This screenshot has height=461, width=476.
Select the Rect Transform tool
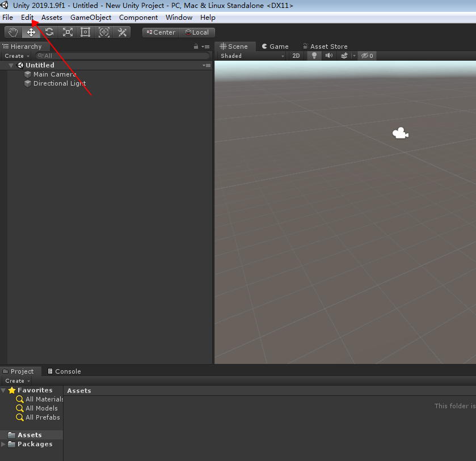coord(85,32)
